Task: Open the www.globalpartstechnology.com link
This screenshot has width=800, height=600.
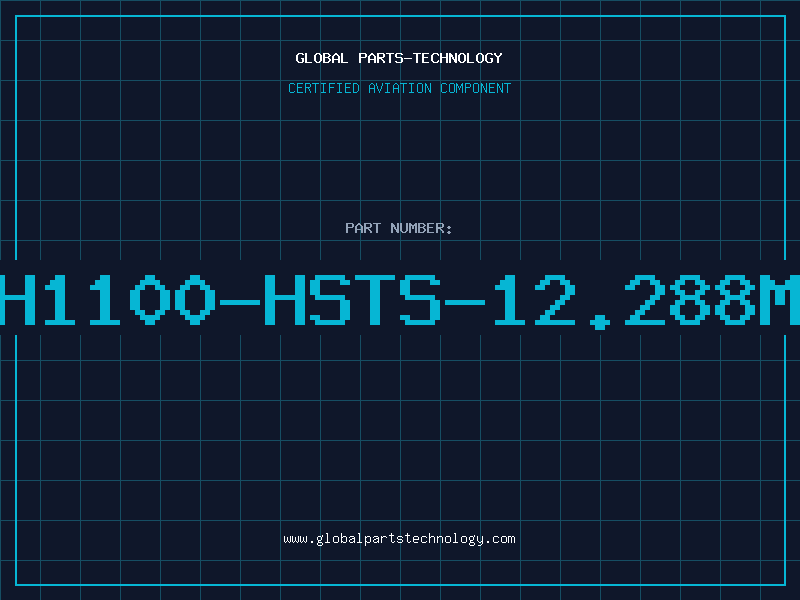Action: (x=399, y=539)
